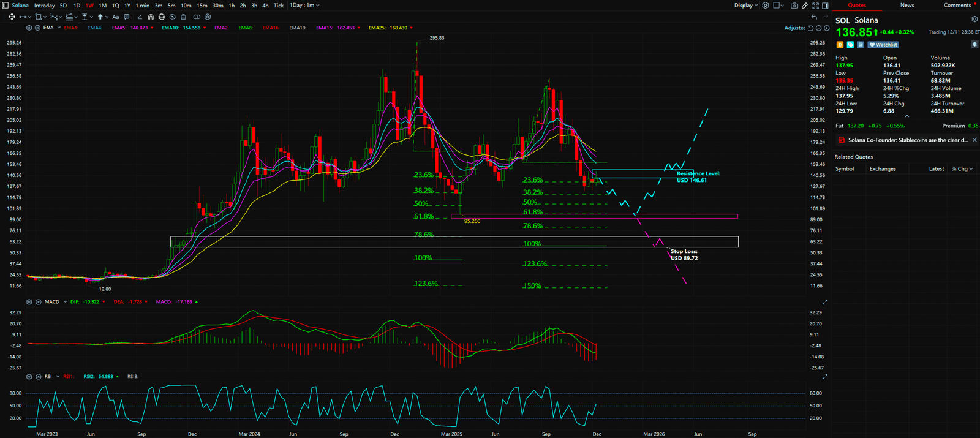Remove the RSI indicator with its X icon
The height and width of the screenshot is (438, 980).
[38, 377]
